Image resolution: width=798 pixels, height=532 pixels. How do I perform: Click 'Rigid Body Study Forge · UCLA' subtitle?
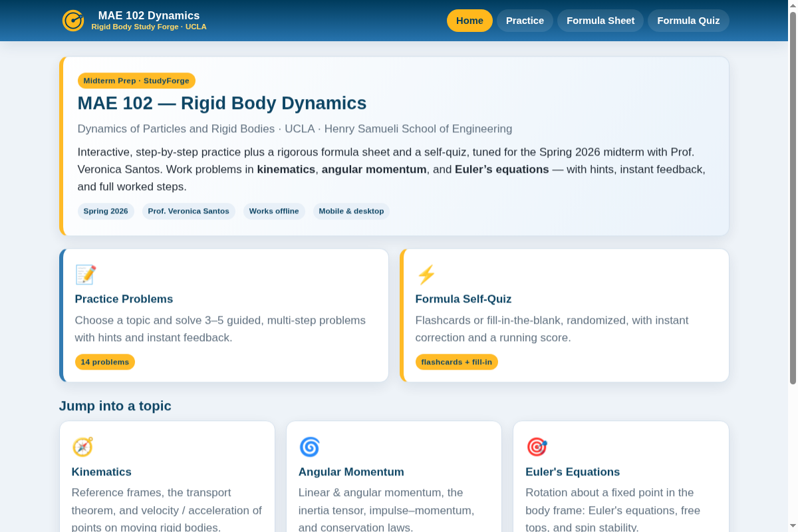(x=149, y=27)
